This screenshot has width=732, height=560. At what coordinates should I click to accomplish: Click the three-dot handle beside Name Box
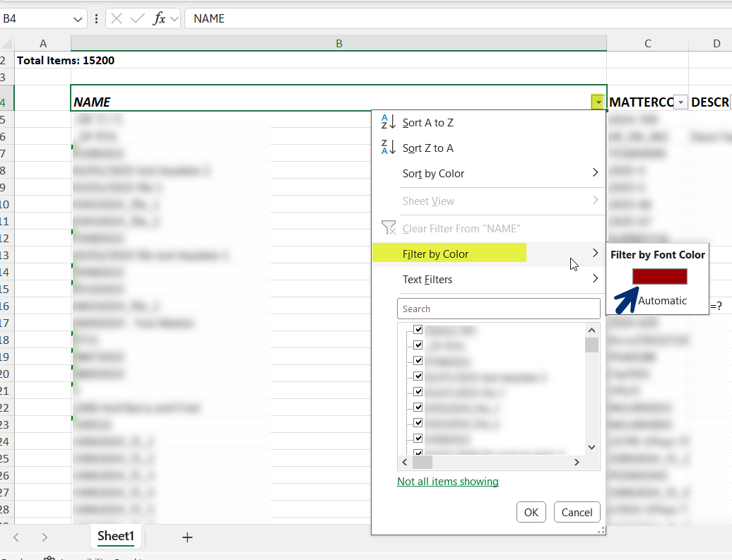pos(96,18)
